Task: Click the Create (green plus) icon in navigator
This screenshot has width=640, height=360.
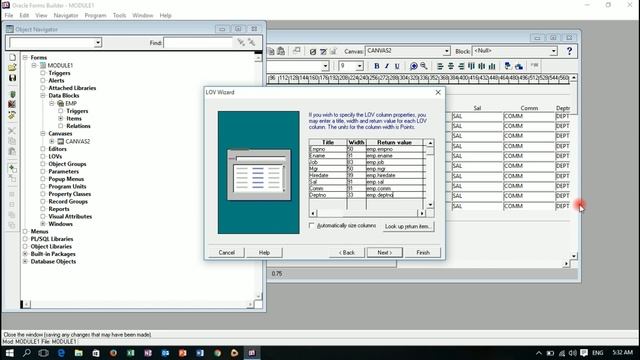Action: pyautogui.click(x=12, y=168)
